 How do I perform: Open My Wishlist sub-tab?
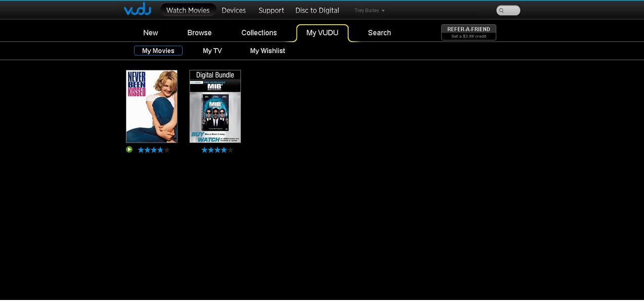tap(268, 51)
